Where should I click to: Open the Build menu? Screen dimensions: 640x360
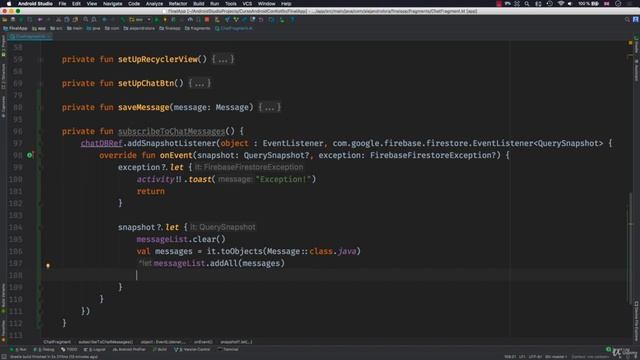[199, 4]
